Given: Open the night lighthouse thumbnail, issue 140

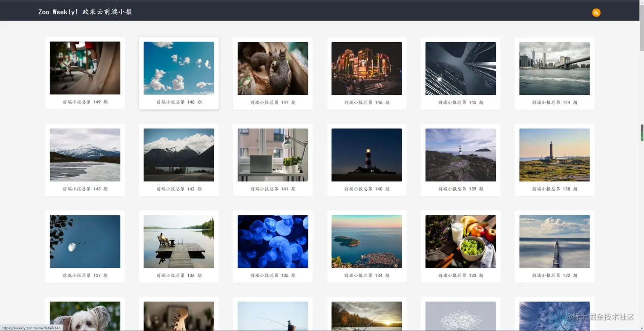Looking at the screenshot, I should (367, 155).
